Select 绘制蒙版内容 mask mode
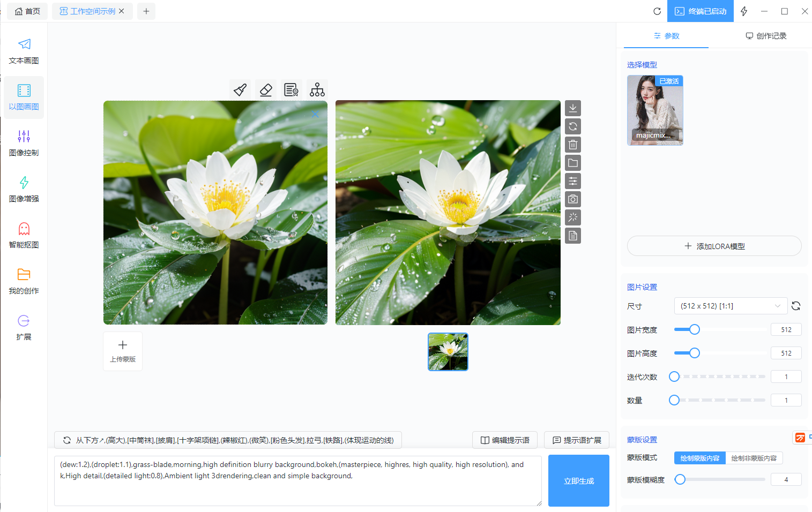The height and width of the screenshot is (512, 812). [x=699, y=458]
